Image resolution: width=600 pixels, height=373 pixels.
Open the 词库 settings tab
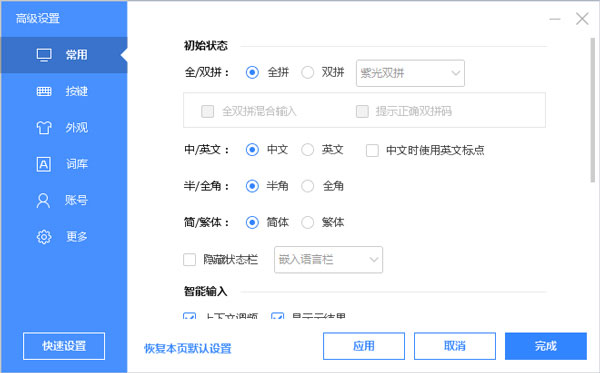[64, 164]
